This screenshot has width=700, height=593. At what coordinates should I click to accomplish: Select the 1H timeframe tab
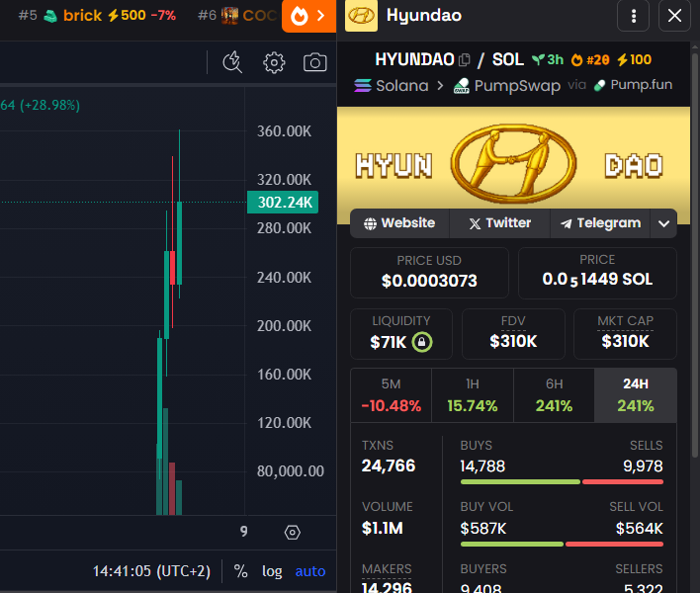tap(473, 395)
